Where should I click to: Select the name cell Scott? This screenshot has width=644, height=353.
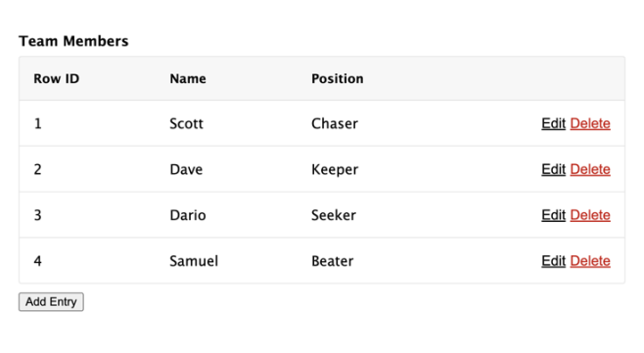(187, 123)
